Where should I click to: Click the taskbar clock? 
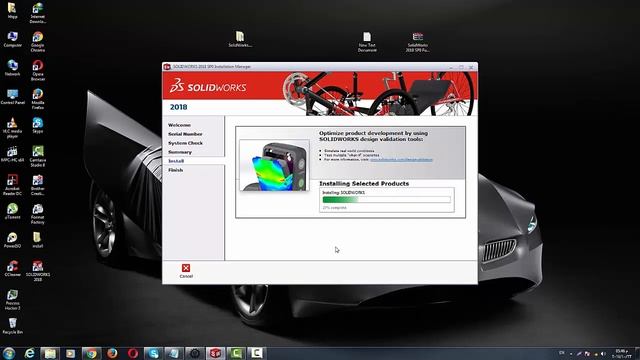[621, 353]
